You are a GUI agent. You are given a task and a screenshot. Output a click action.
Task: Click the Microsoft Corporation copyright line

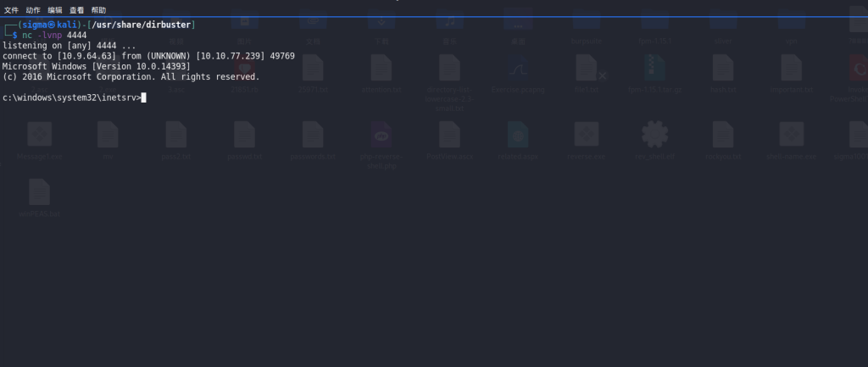coord(131,77)
